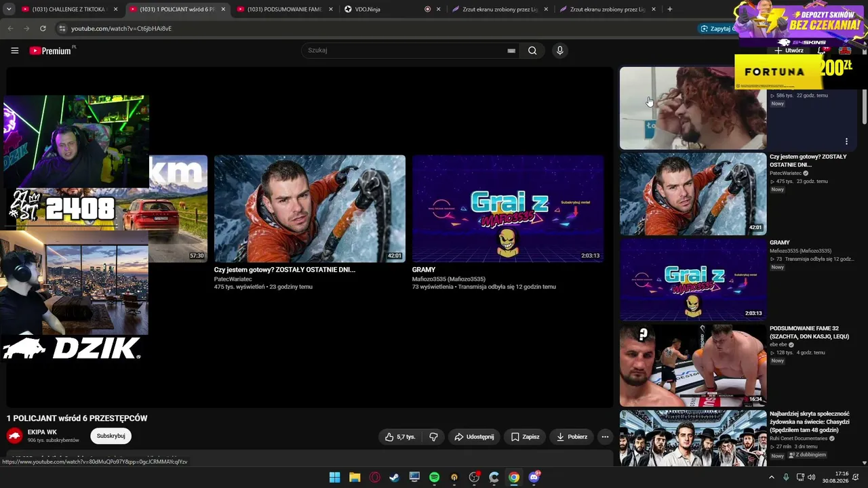868x488 pixels.
Task: Click the YouTube search magnifier button
Action: point(532,50)
